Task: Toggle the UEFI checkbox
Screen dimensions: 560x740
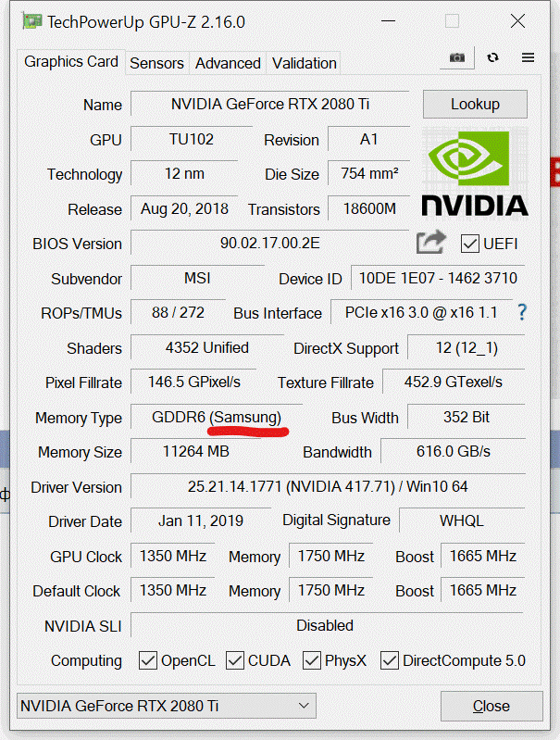Action: (469, 244)
